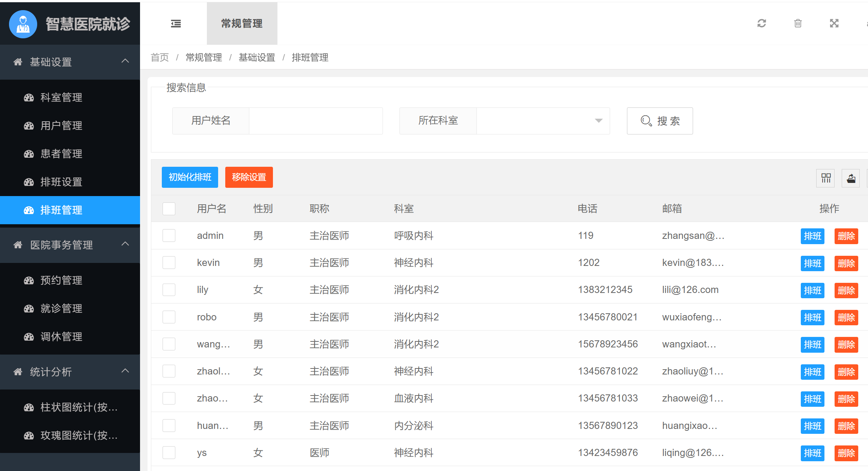Click the 初始化排班 button
This screenshot has height=471, width=868.
[x=190, y=177]
